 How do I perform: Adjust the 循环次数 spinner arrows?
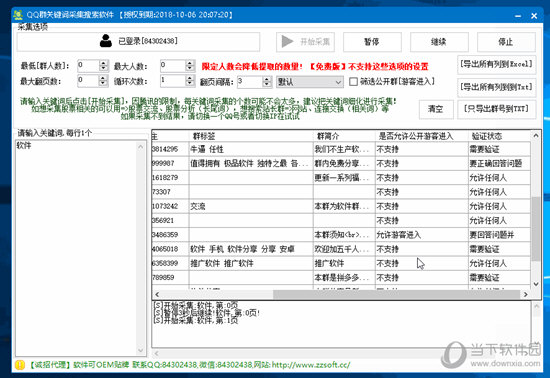(190, 81)
